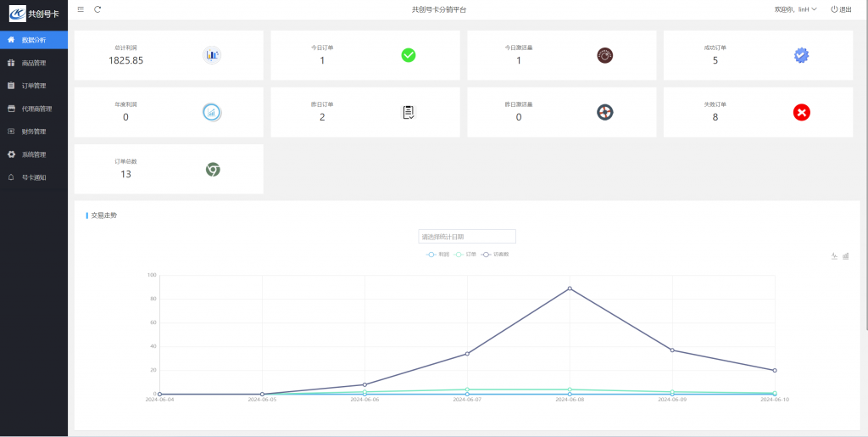Image resolution: width=868 pixels, height=437 pixels.
Task: Switch the chart to bar view
Action: (x=846, y=256)
